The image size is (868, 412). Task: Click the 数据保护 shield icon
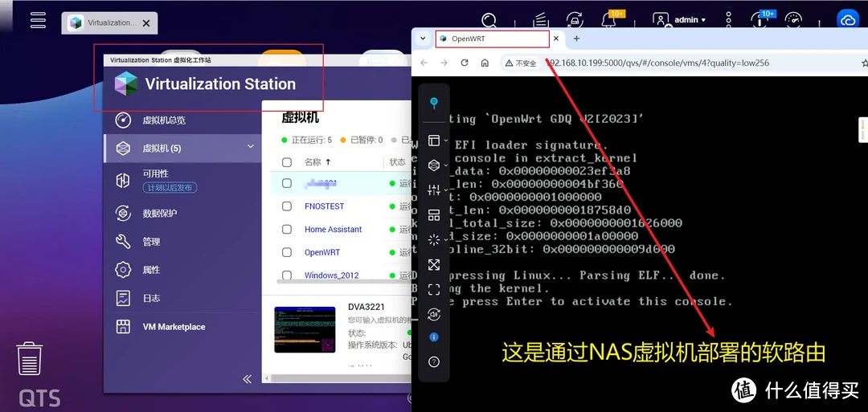(x=123, y=213)
